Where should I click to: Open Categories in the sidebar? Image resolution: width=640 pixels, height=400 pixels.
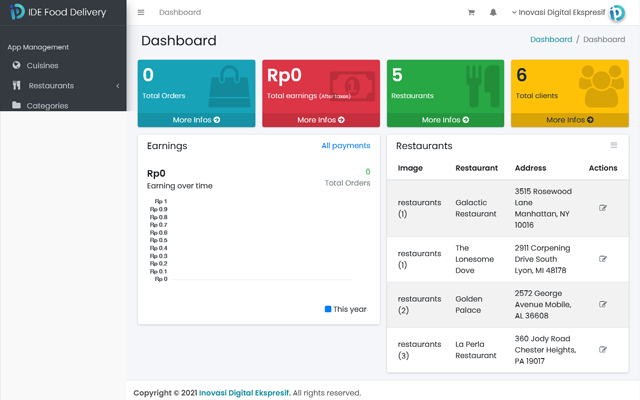click(47, 105)
